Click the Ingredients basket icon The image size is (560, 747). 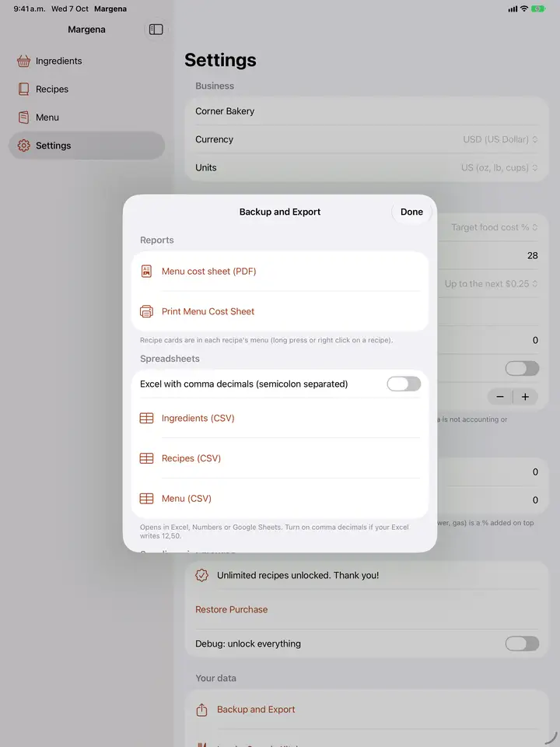point(24,61)
